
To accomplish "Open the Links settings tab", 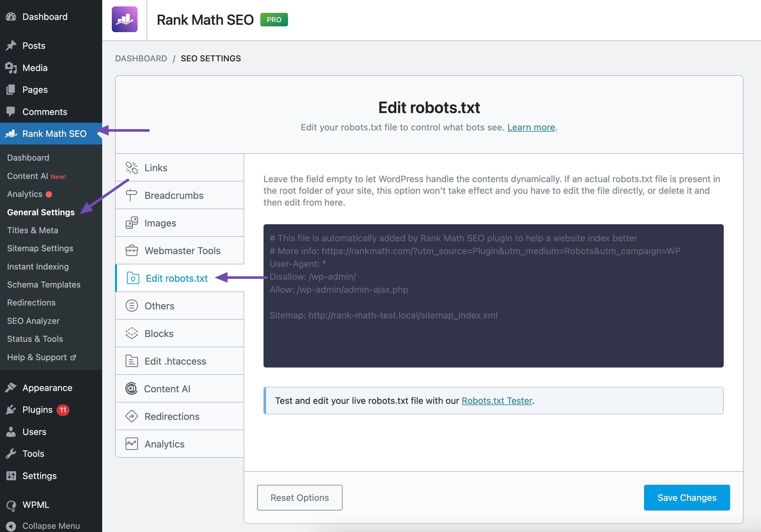I will click(180, 168).
